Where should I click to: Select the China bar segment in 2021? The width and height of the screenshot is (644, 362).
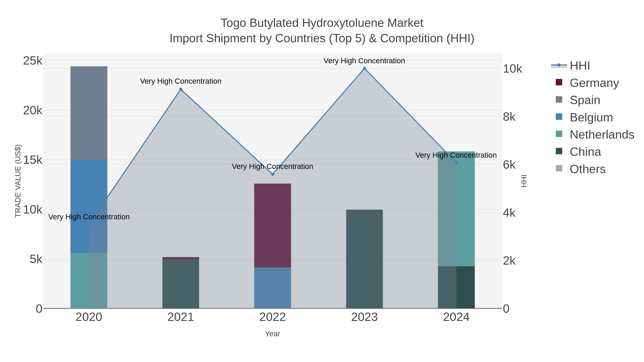pos(181,284)
